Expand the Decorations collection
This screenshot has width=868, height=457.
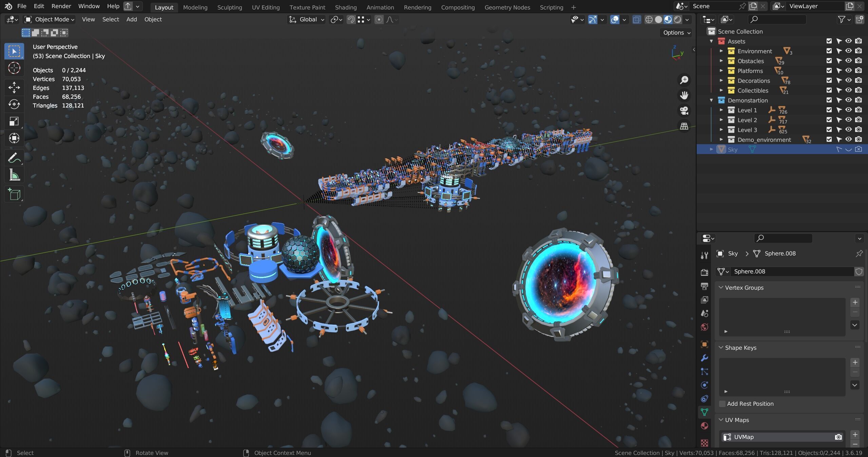(721, 81)
